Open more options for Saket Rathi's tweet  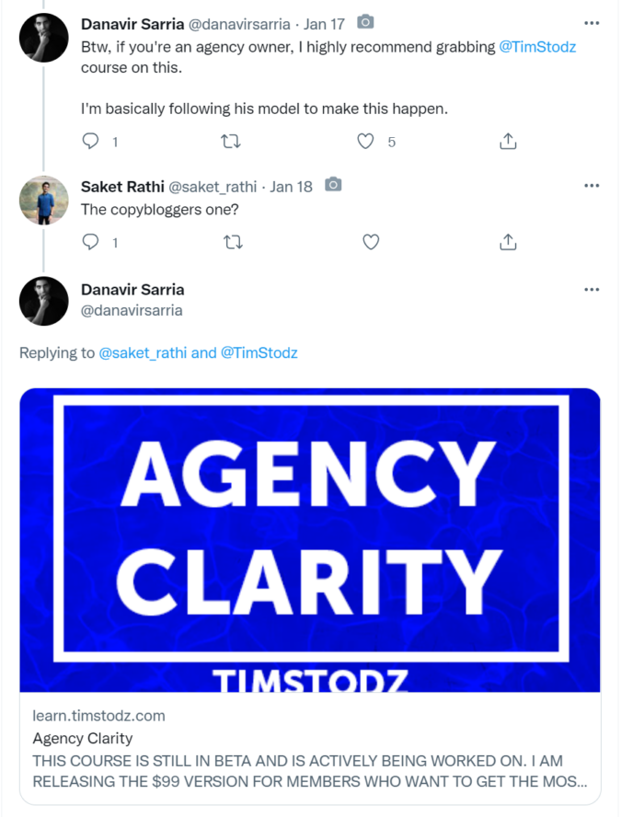tap(592, 186)
